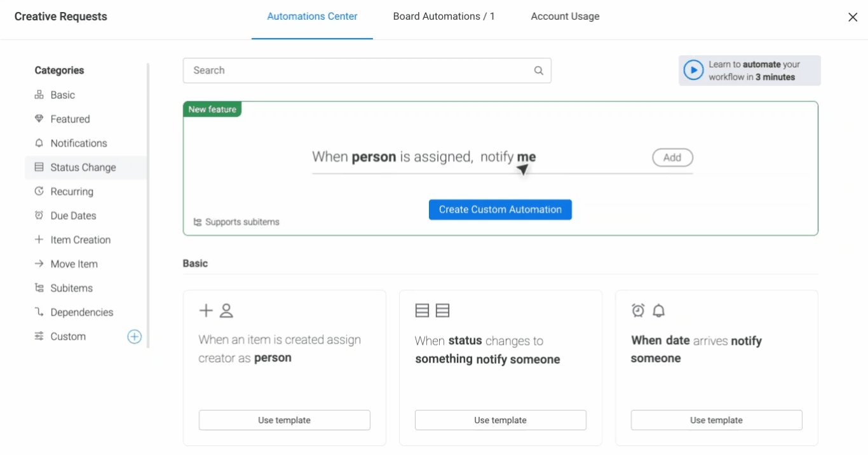
Task: Click the 'New feature' green badge
Action: pyautogui.click(x=212, y=109)
